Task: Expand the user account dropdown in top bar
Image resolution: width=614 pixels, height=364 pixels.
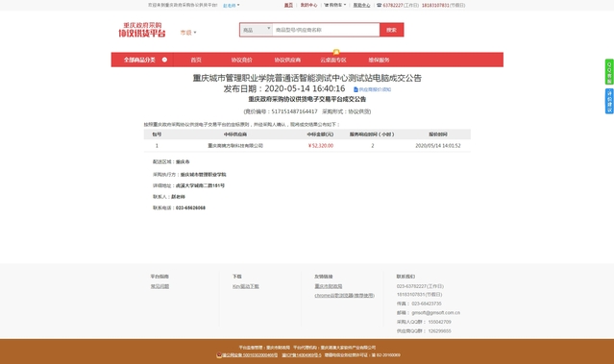Action: [232, 6]
